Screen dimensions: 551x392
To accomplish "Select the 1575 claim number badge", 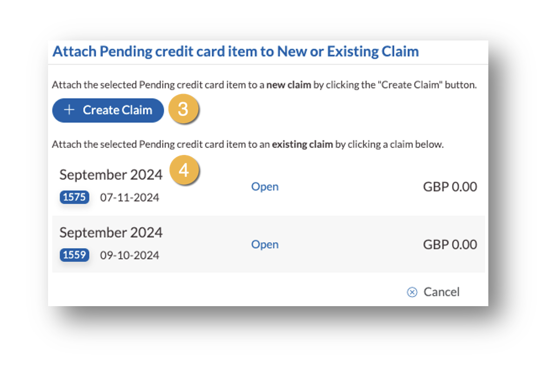I will [x=74, y=197].
